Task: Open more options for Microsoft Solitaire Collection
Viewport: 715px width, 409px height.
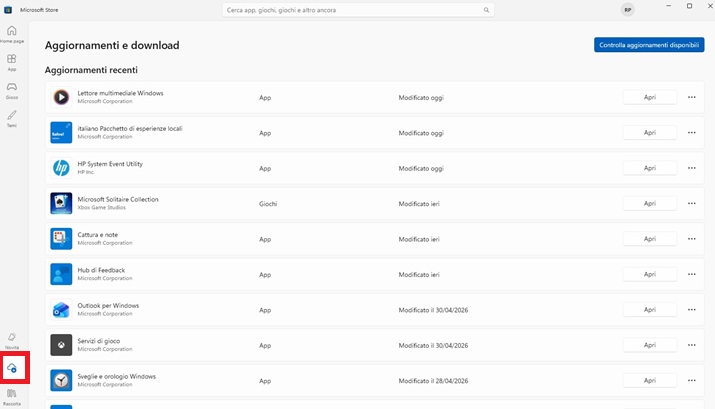Action: point(692,203)
